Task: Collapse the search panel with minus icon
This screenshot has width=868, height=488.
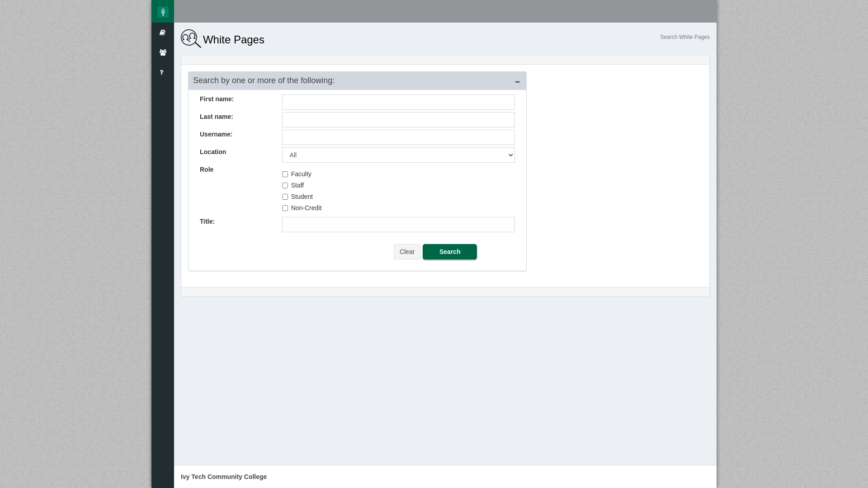Action: pyautogui.click(x=517, y=82)
